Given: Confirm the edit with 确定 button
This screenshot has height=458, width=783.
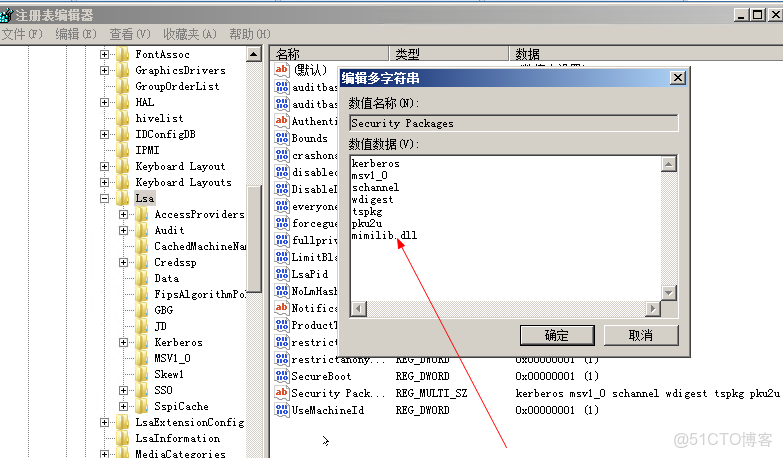Looking at the screenshot, I should (x=557, y=335).
